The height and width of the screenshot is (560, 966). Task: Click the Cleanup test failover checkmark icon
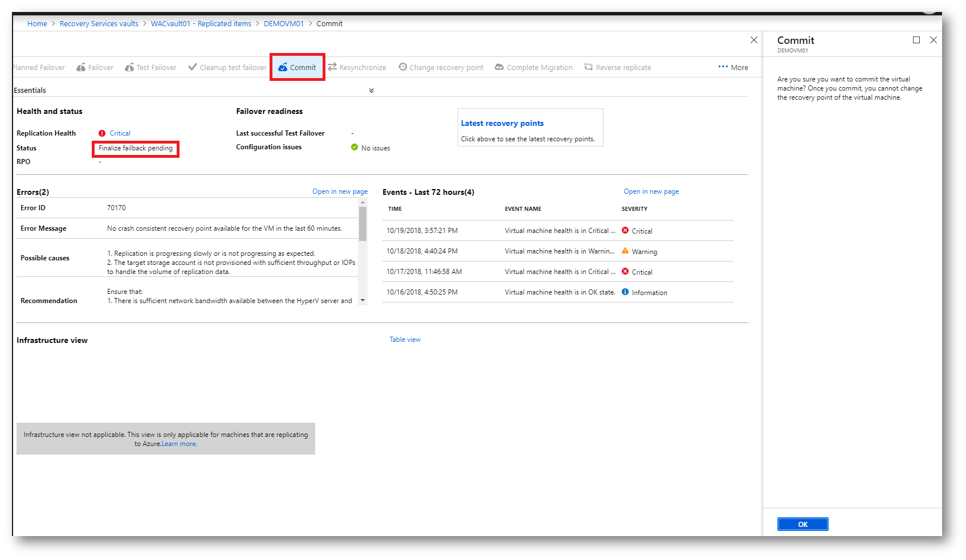[x=193, y=67]
